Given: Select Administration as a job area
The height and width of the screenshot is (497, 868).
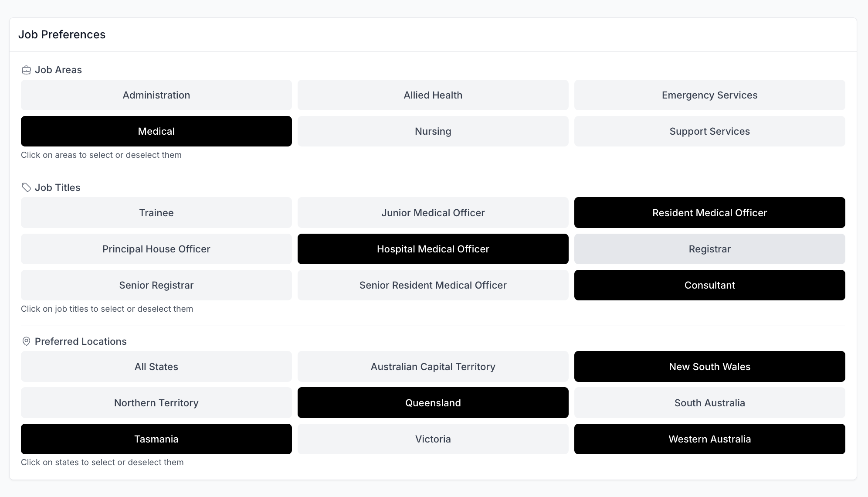Looking at the screenshot, I should [x=156, y=95].
